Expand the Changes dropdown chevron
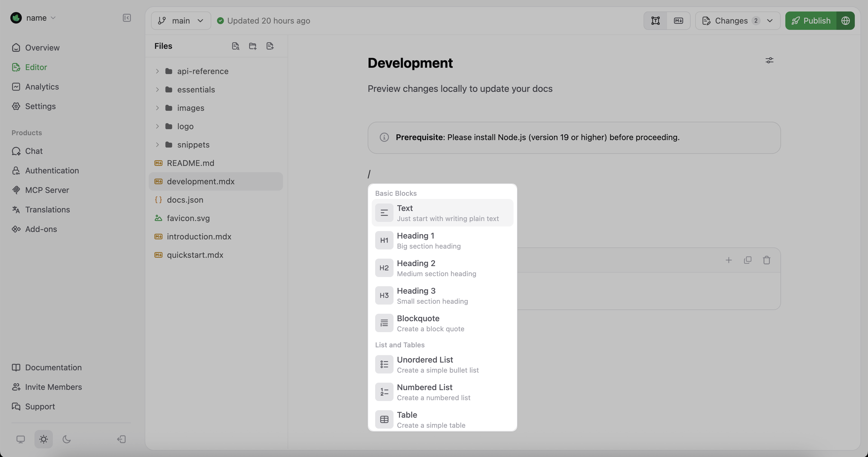Viewport: 868px width, 457px height. [x=770, y=21]
